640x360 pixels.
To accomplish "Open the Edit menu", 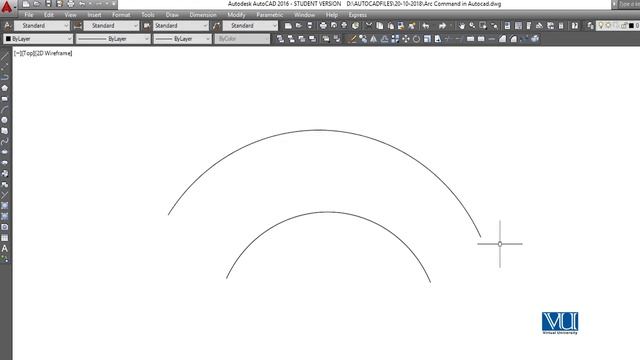I will [49, 15].
